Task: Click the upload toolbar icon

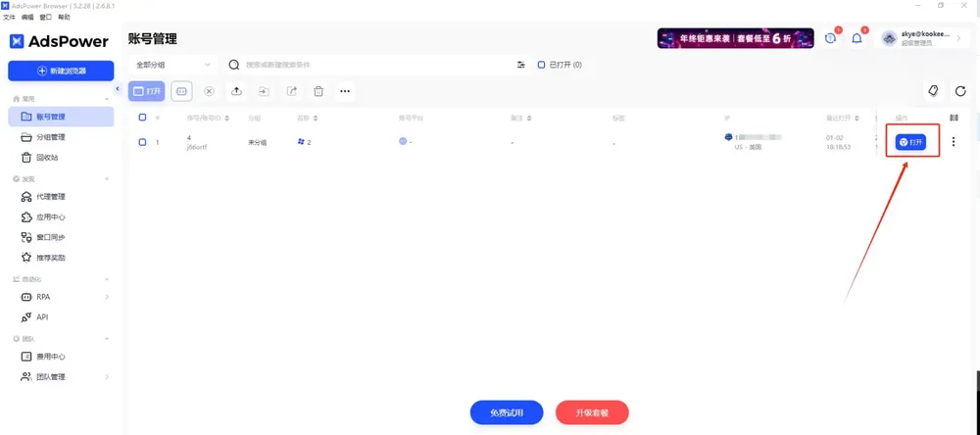Action: (x=237, y=91)
